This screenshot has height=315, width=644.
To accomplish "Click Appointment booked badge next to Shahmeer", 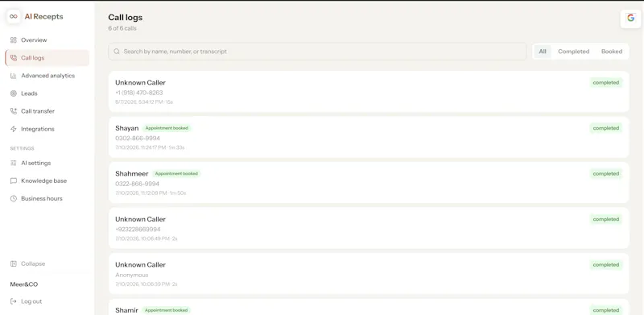I will pos(176,174).
